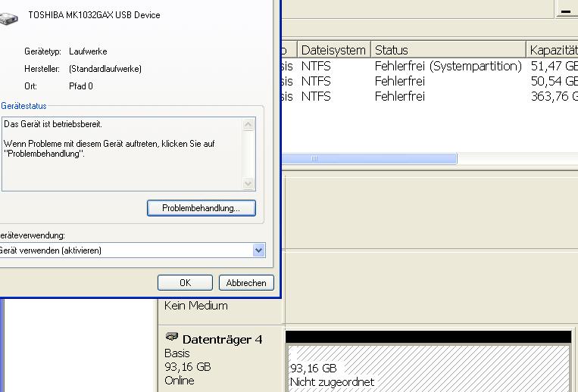Click the Gerätestatus text 'Das Gerät ist betriebsbereit.'

53,124
